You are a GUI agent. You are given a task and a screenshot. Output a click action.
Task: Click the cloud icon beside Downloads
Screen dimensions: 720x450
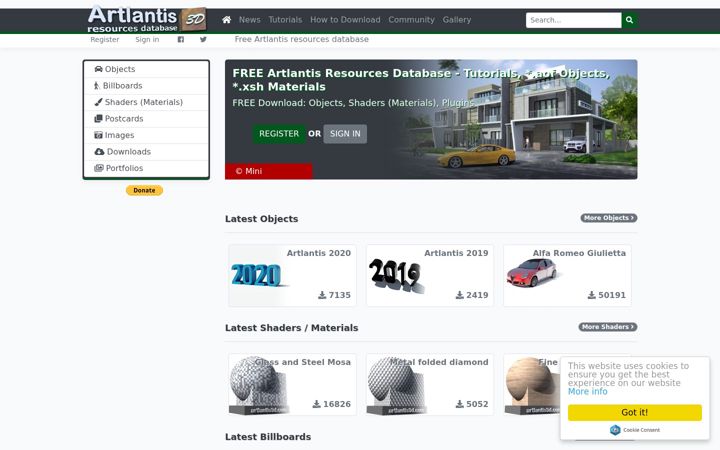click(x=99, y=152)
